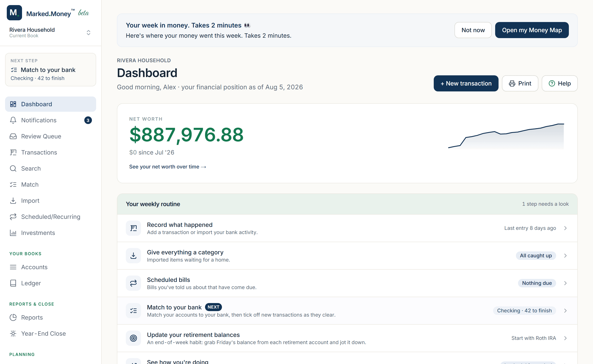Open the Record what happened step
The image size is (593, 364).
tap(347, 228)
